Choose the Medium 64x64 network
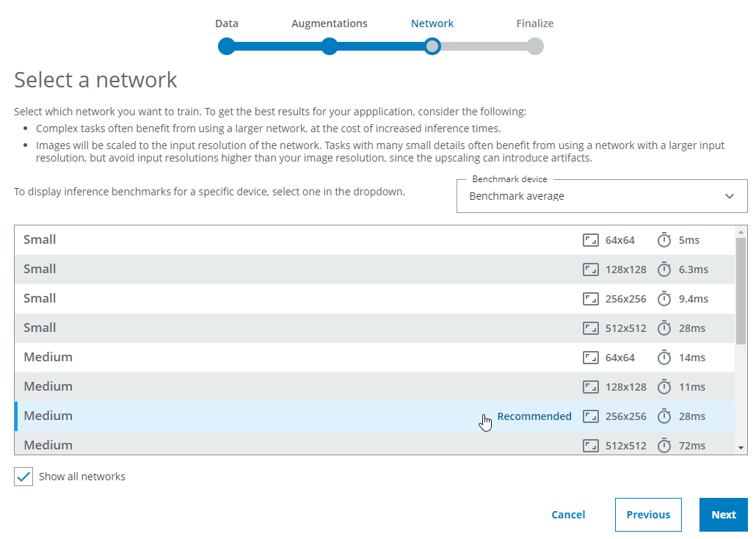Image resolution: width=756 pixels, height=539 pixels. click(294, 358)
